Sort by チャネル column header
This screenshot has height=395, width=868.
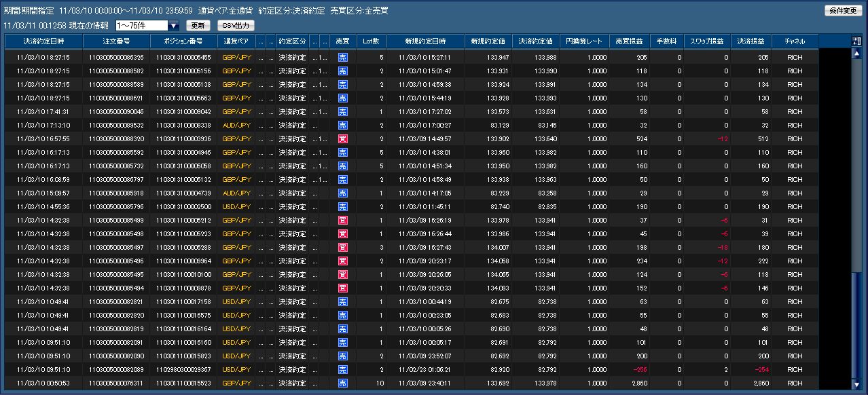point(795,41)
